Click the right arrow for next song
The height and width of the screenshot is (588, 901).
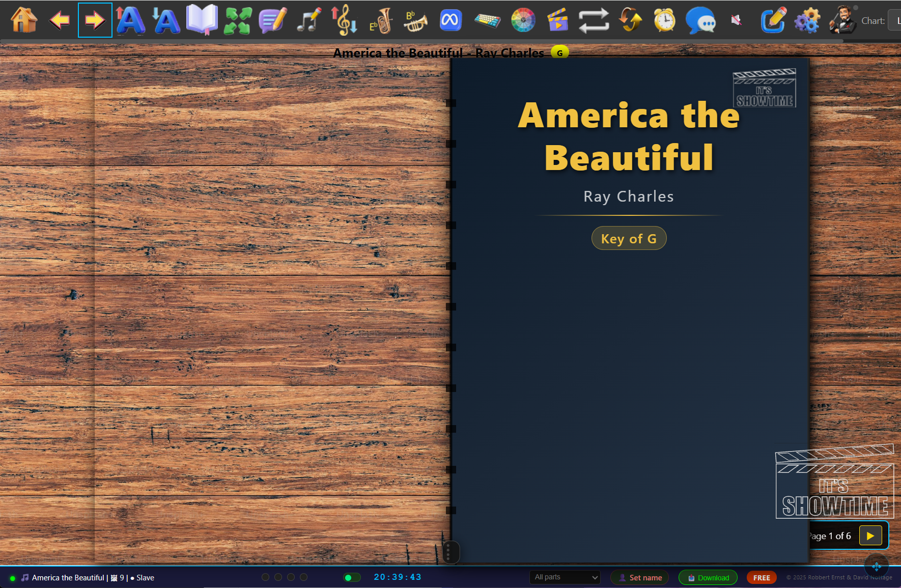(95, 20)
